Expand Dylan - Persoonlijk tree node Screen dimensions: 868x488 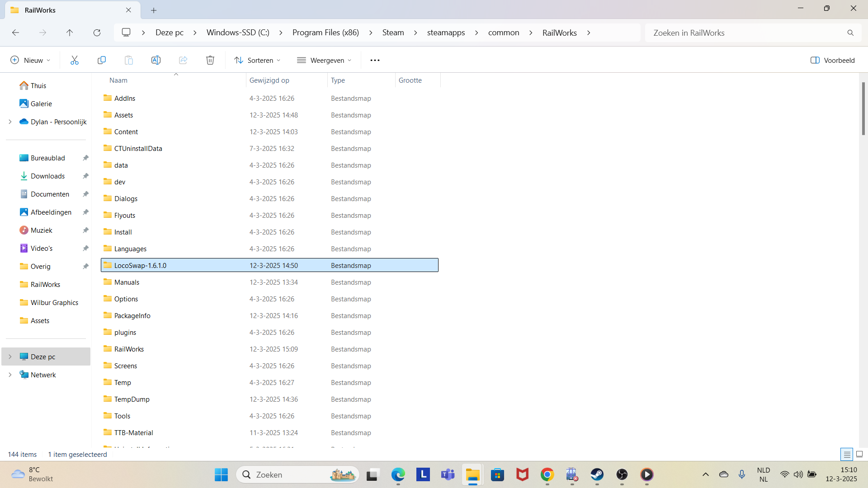(x=10, y=122)
